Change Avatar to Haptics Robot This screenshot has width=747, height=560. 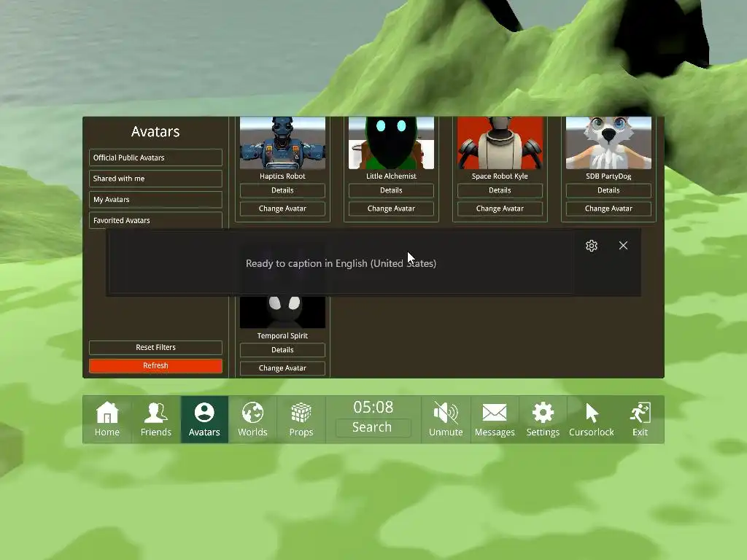[x=282, y=209]
